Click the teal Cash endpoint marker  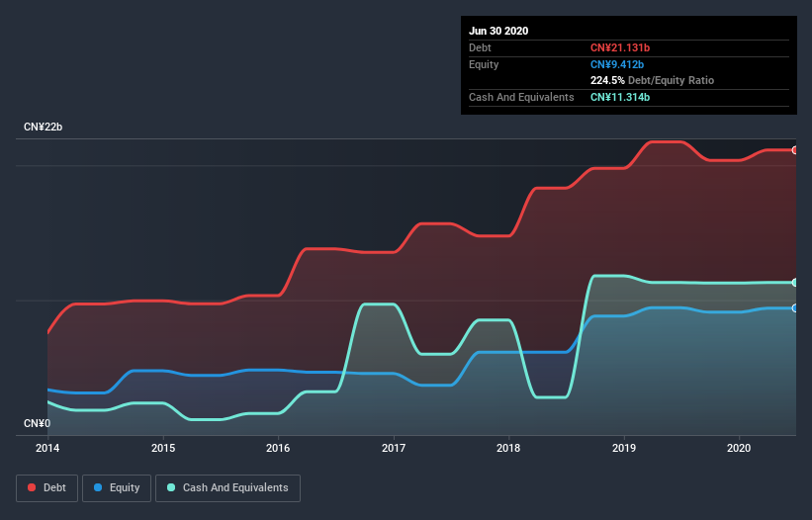tap(795, 283)
